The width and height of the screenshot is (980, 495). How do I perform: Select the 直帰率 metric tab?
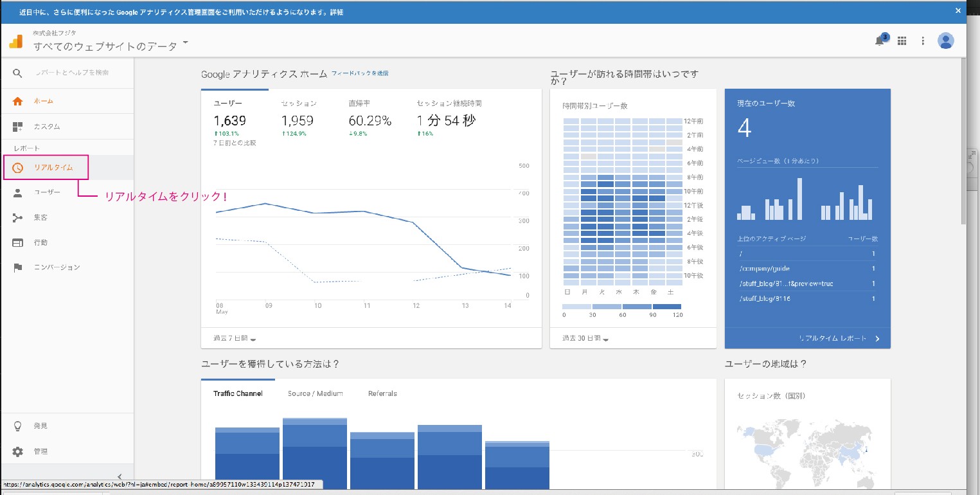[x=370, y=118]
